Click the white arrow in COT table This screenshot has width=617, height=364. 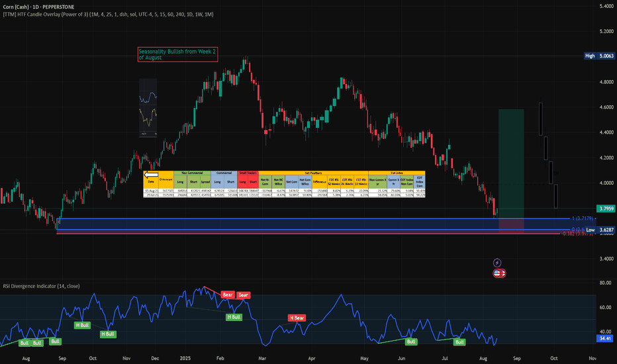pyautogui.click(x=152, y=175)
